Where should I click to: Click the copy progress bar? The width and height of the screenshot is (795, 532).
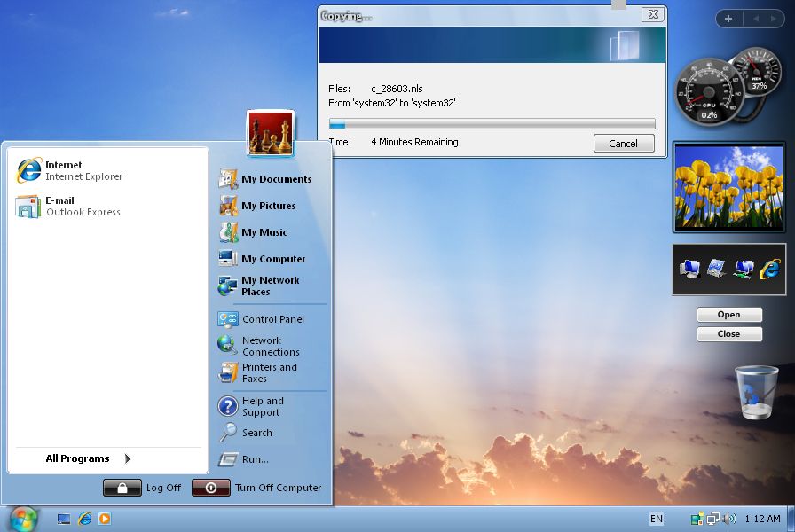click(492, 123)
